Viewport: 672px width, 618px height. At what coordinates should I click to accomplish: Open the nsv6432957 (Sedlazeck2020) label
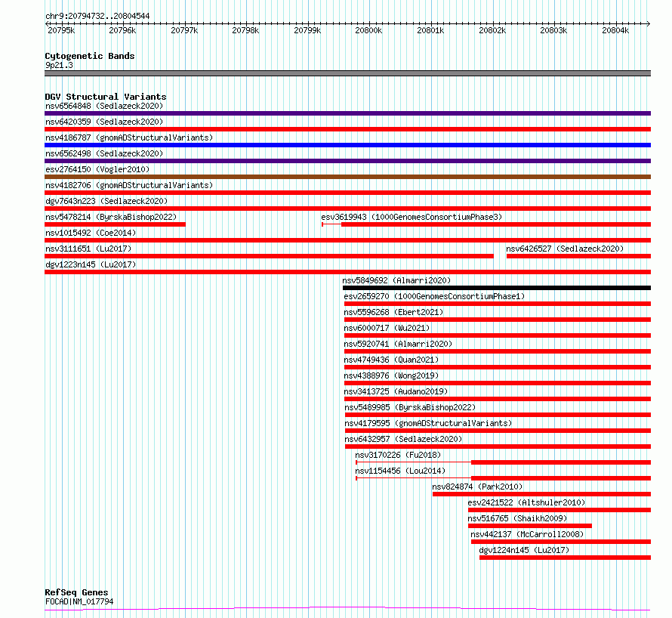pyautogui.click(x=403, y=439)
